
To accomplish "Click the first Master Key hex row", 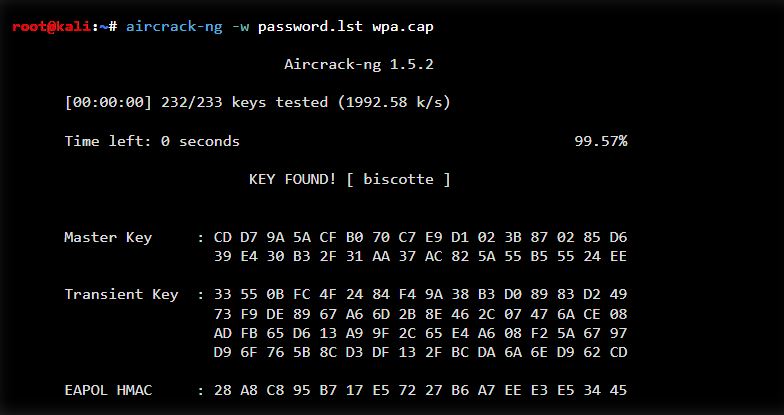I will click(x=420, y=237).
